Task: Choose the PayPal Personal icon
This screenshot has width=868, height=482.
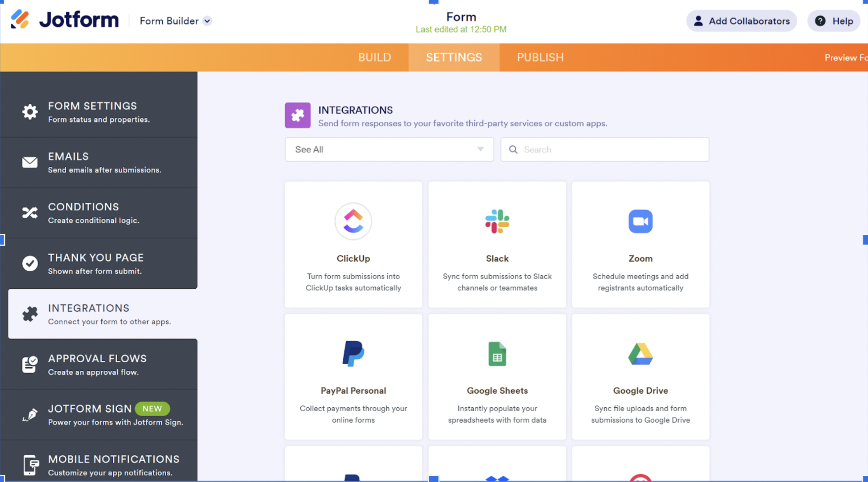Action: [x=353, y=354]
